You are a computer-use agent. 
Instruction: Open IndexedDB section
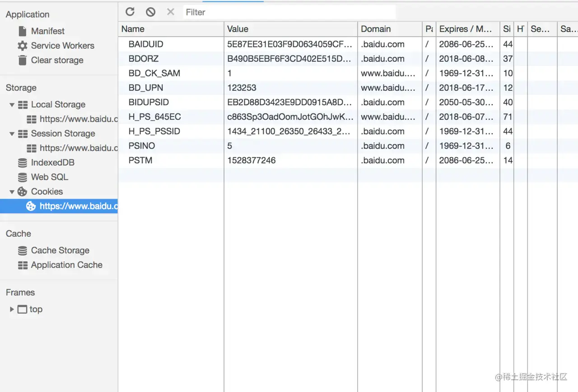point(53,163)
